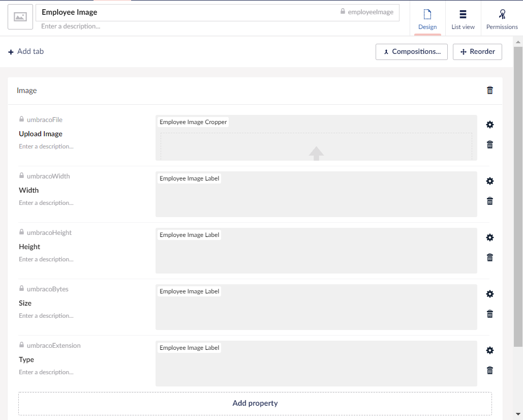This screenshot has width=523, height=420.
Task: Unlock the employeeImage alias lock
Action: [343, 11]
